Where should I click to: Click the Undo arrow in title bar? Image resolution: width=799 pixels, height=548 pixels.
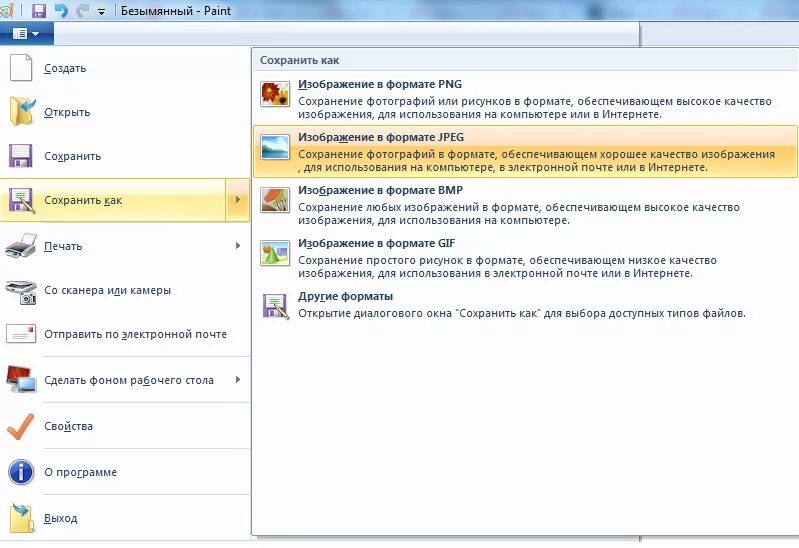coord(62,11)
